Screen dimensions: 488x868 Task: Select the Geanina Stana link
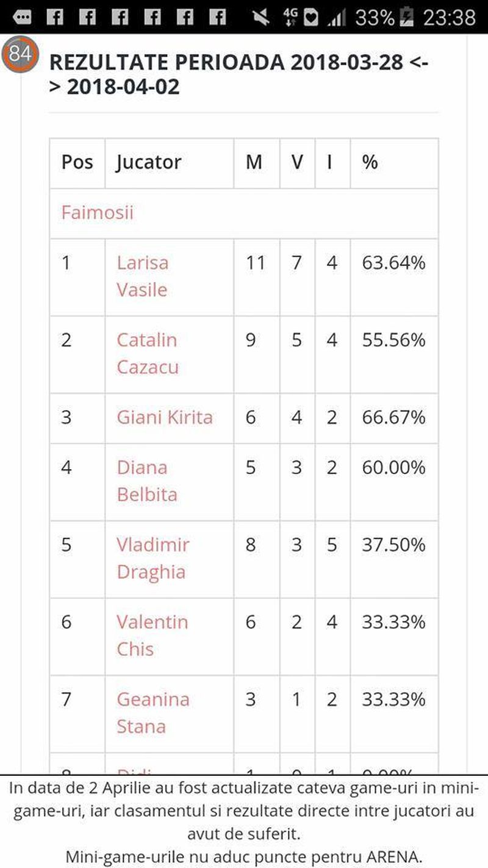pyautogui.click(x=152, y=712)
